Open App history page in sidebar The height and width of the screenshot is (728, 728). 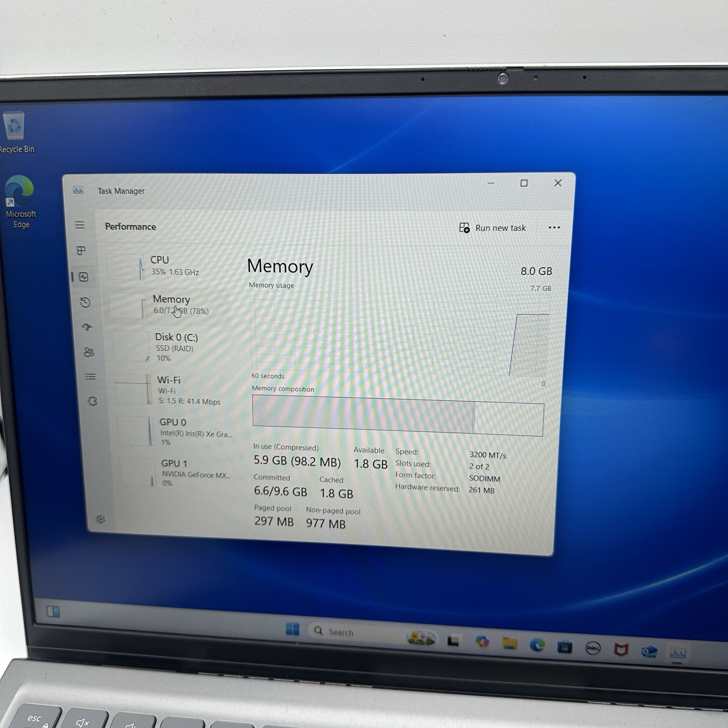(x=86, y=303)
